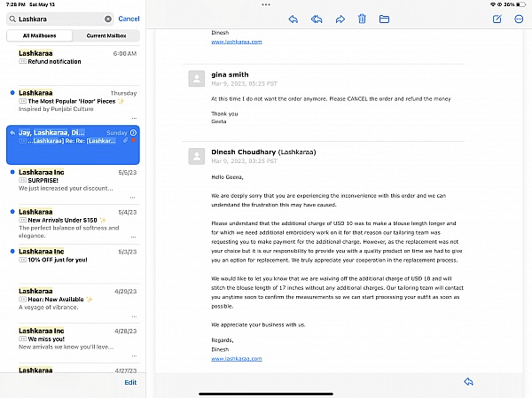This screenshot has width=532, height=398.
Task: Tap the Reply All icon
Action: point(317,18)
